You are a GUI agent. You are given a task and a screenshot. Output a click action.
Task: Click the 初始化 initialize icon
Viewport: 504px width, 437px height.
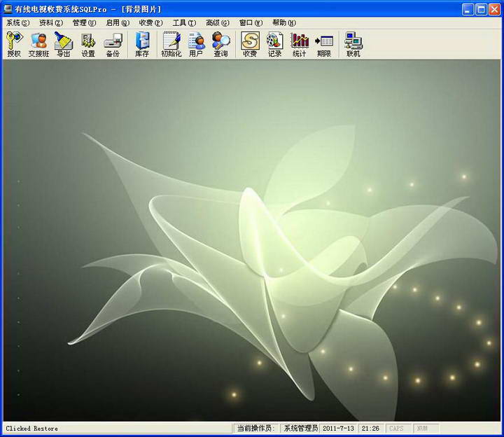point(171,44)
